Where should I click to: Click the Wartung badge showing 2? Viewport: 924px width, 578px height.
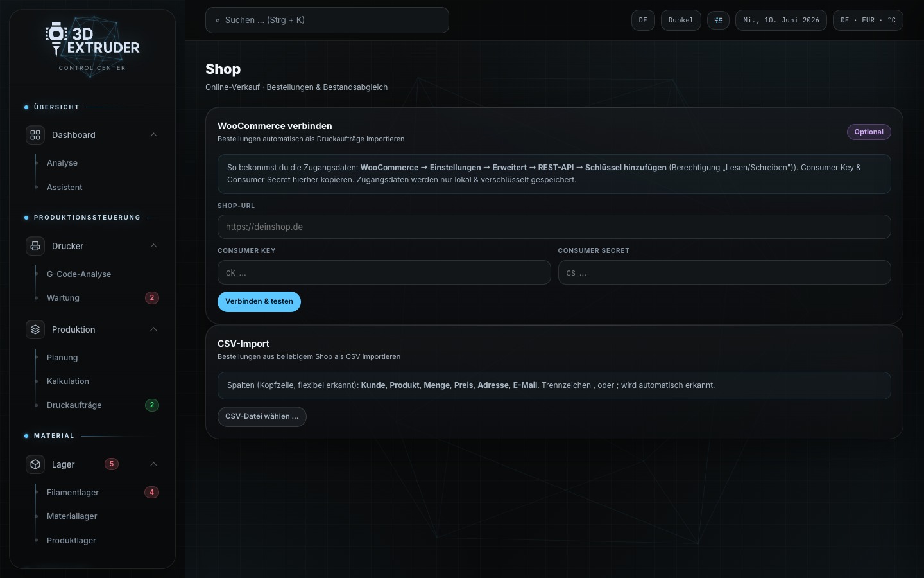(x=152, y=298)
